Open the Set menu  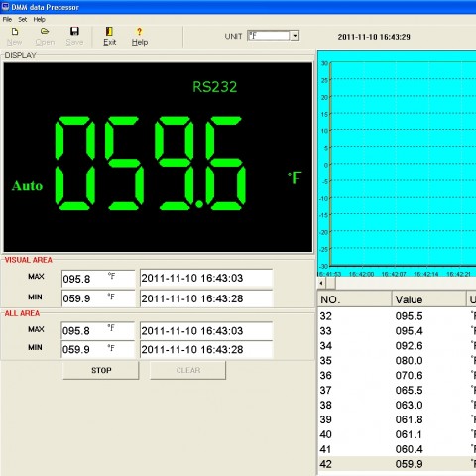point(22,19)
